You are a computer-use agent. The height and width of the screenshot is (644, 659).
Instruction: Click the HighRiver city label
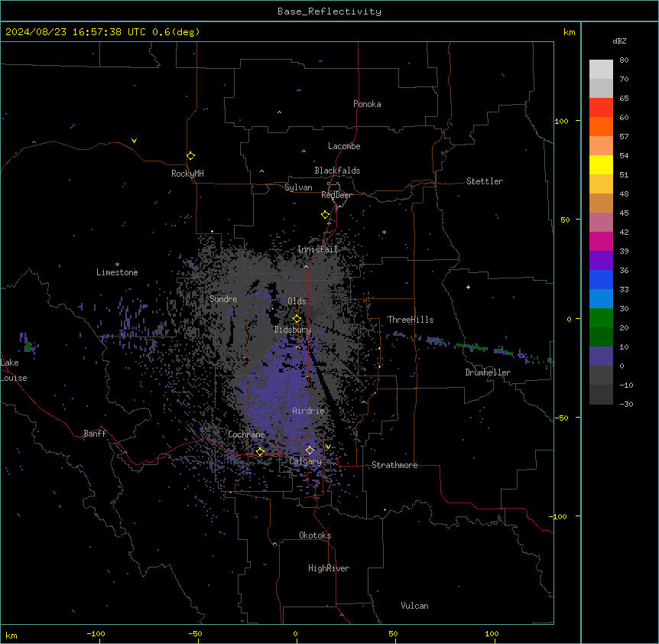point(329,568)
